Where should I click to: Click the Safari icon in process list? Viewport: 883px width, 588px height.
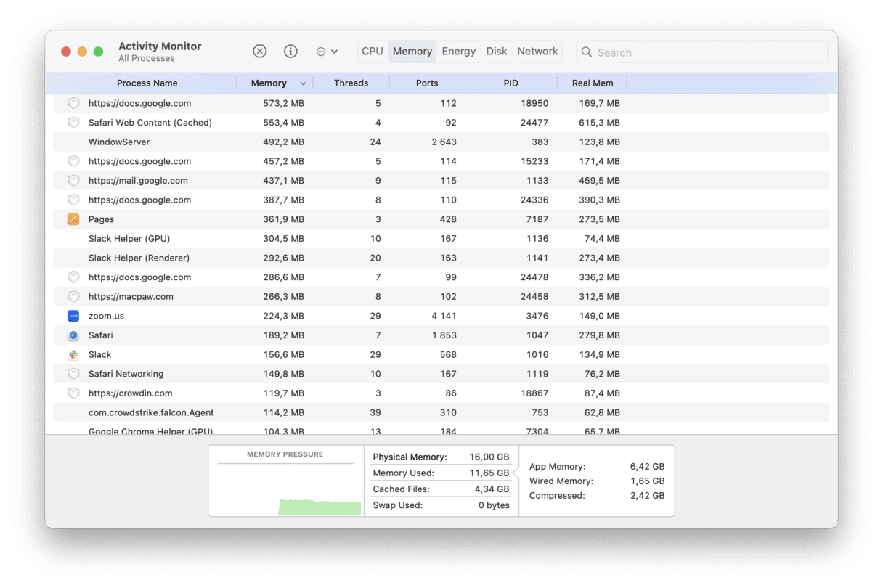pyautogui.click(x=73, y=335)
